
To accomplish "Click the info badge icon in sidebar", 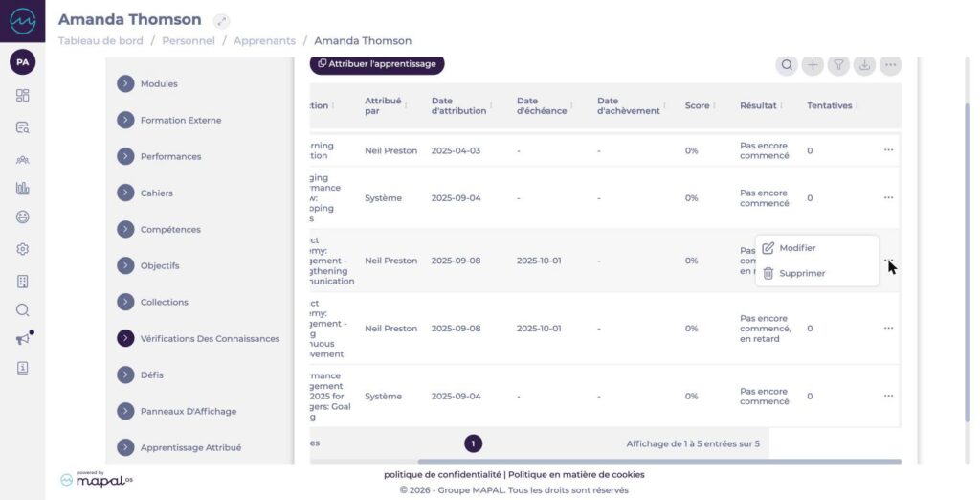I will 23,368.
